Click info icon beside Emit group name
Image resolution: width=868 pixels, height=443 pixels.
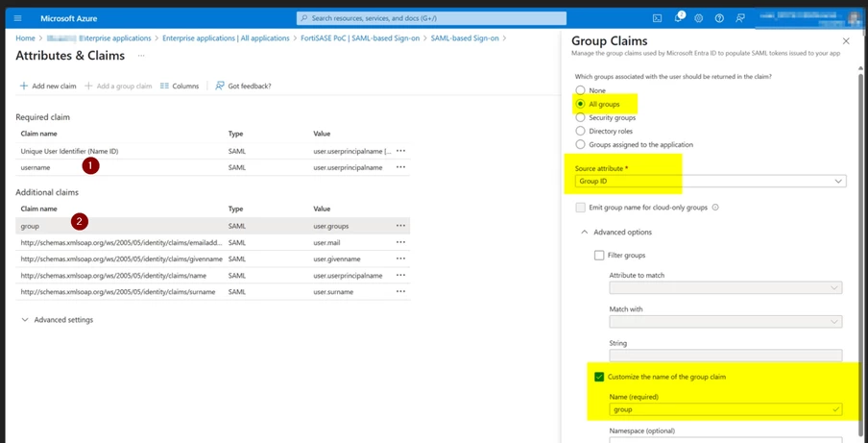tap(715, 208)
